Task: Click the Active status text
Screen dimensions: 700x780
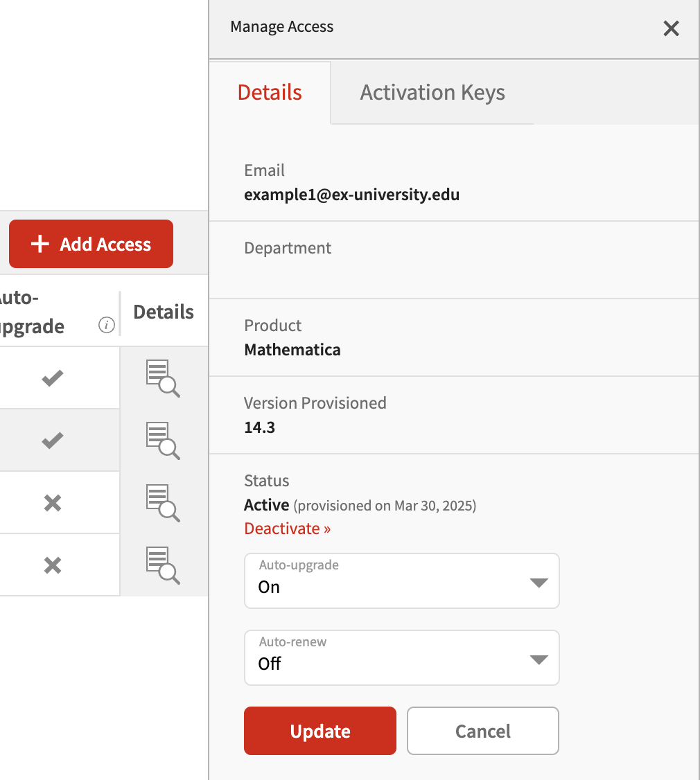Action: coord(266,505)
